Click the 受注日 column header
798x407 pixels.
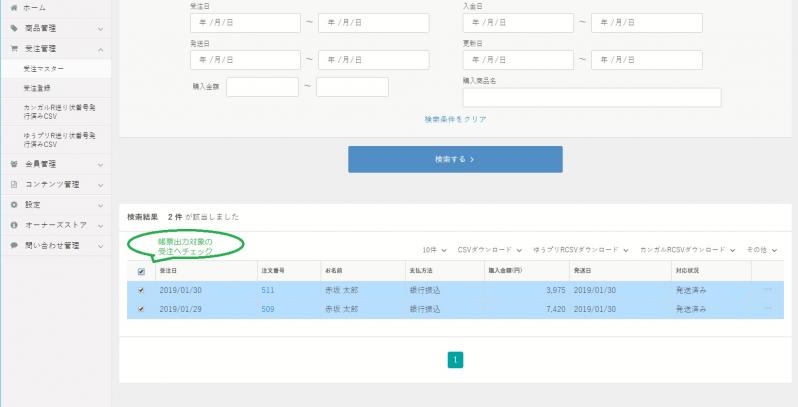pyautogui.click(x=168, y=271)
